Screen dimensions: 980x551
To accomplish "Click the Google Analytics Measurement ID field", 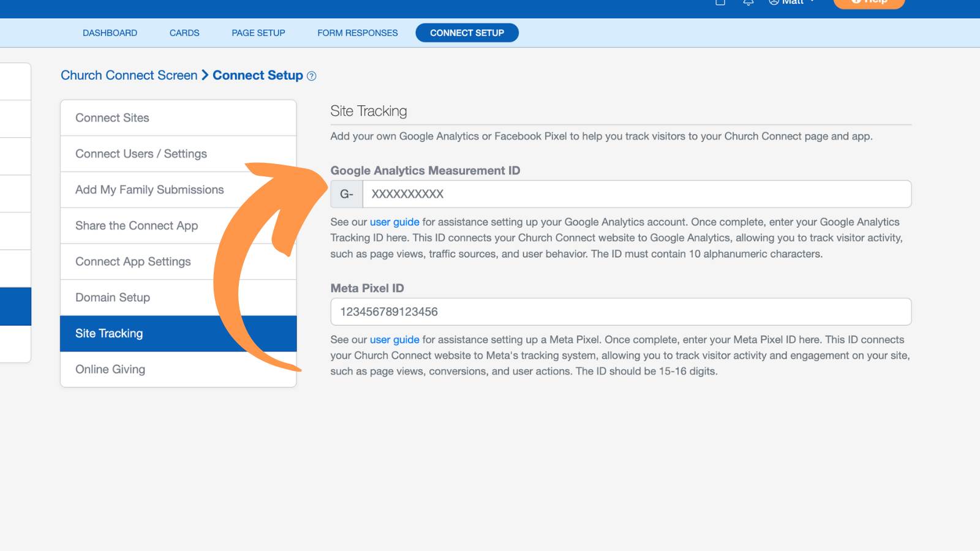I will click(x=637, y=194).
